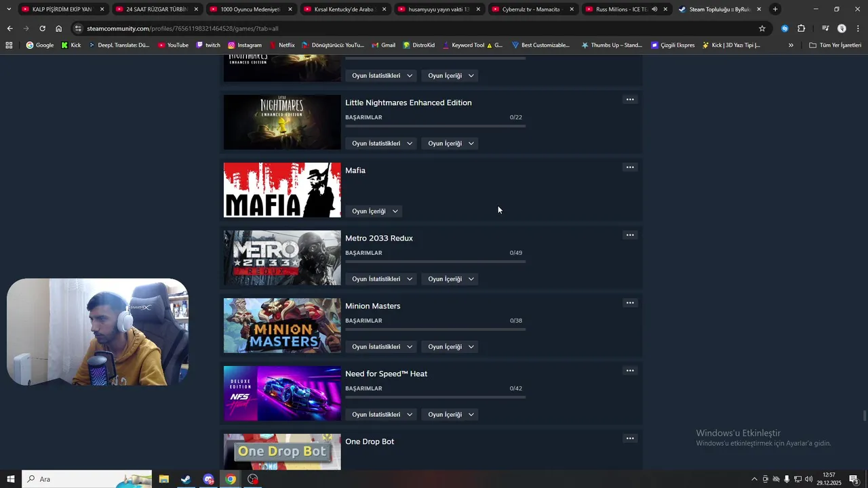Open the three-dot menu for One Drop Bot
868x488 pixels.
[x=630, y=439]
